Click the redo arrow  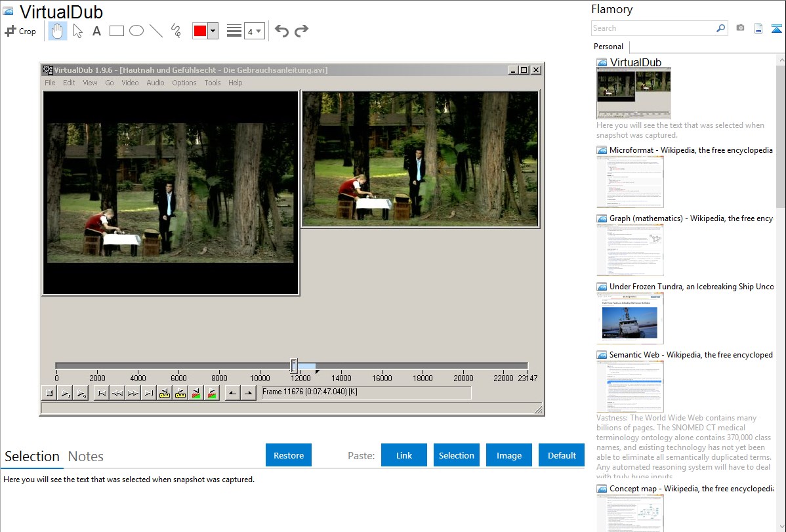click(301, 31)
